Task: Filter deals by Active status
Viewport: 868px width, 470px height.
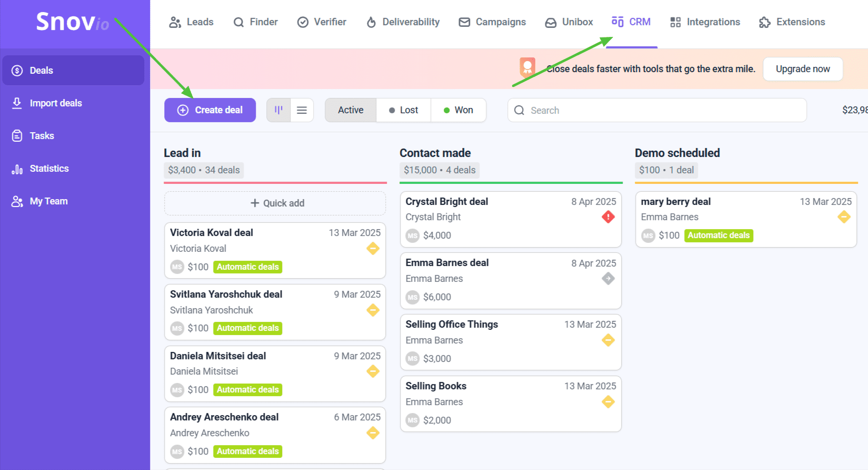Action: [x=351, y=110]
